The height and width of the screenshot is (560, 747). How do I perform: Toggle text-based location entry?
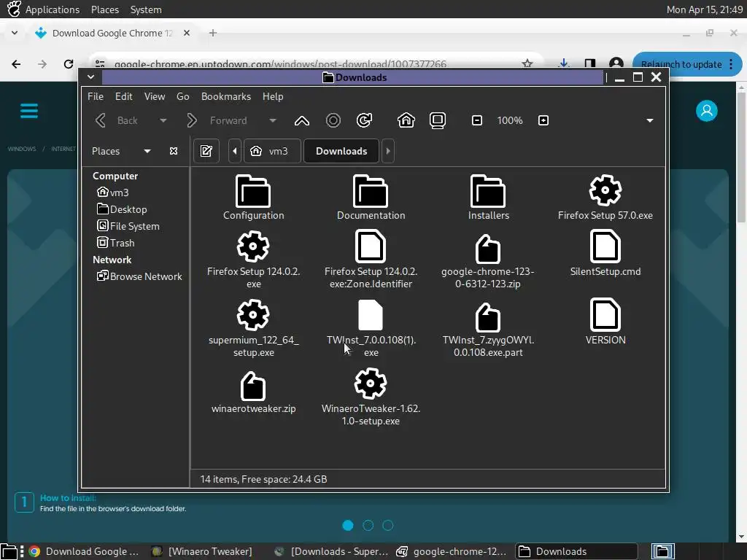pyautogui.click(x=206, y=151)
